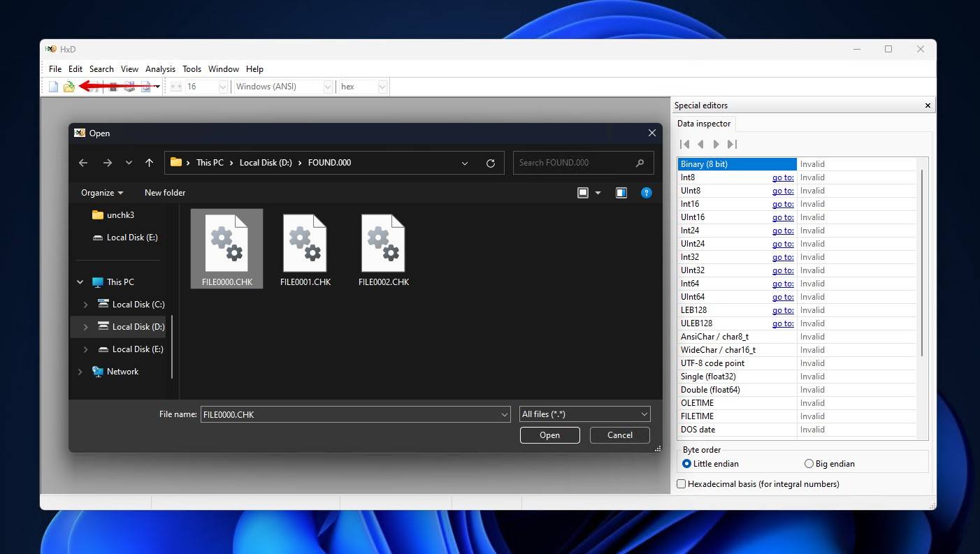Click the Data inspector vertical scrollbar

(x=923, y=262)
